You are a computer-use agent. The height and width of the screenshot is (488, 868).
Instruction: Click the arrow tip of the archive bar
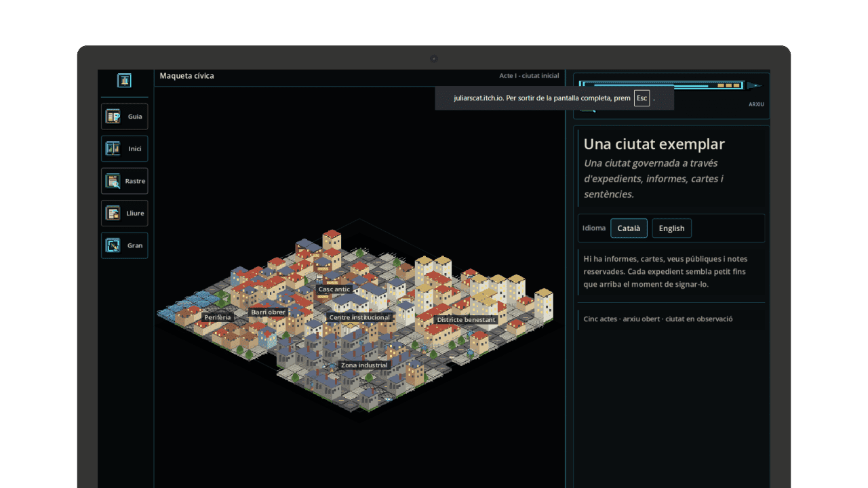(754, 85)
